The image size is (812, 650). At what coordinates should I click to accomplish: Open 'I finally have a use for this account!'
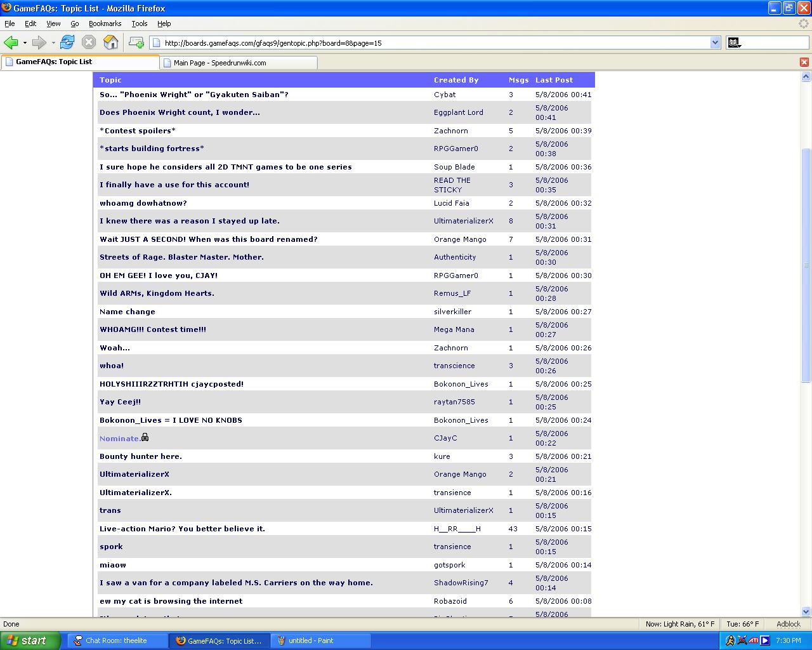click(x=174, y=185)
